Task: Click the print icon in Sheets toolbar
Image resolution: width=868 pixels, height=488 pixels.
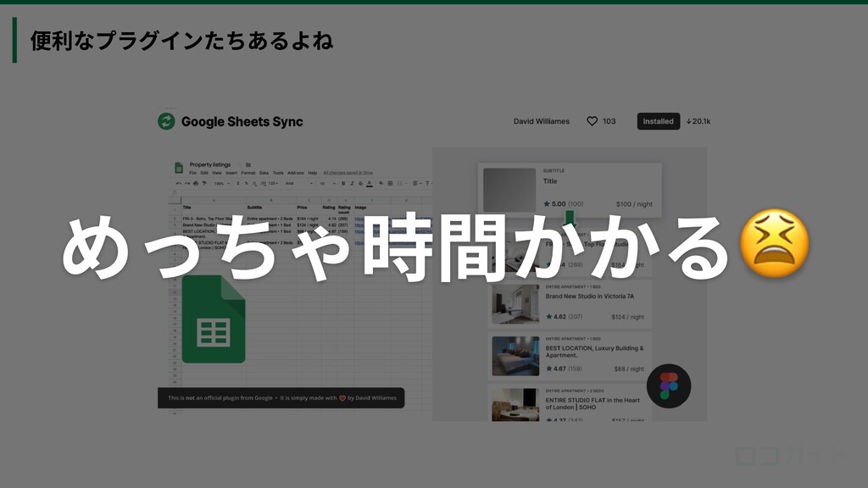Action: [x=196, y=183]
